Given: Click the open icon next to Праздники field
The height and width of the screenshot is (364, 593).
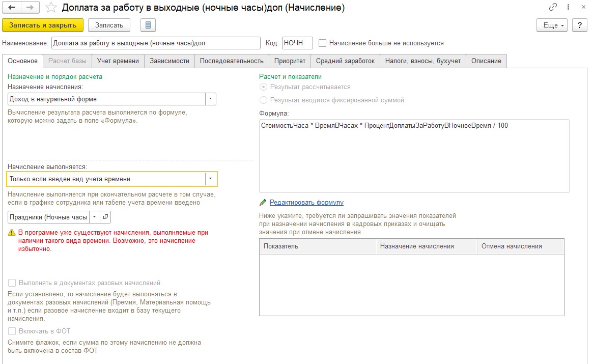Looking at the screenshot, I should [106, 217].
